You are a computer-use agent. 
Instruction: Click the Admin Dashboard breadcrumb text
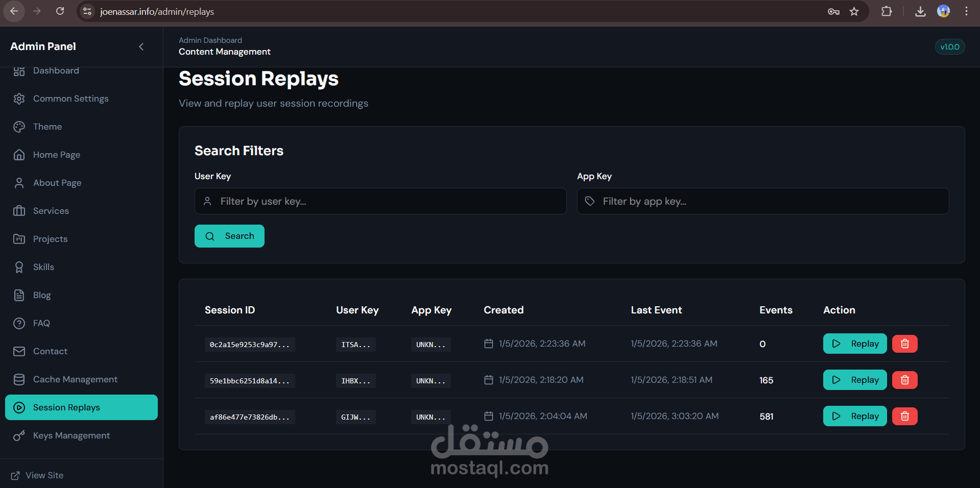[x=210, y=40]
